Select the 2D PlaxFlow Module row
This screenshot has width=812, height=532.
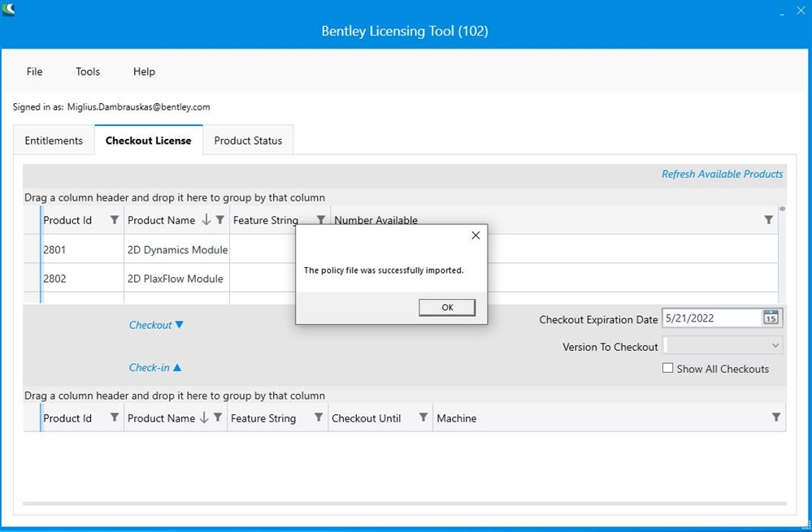(x=400, y=279)
